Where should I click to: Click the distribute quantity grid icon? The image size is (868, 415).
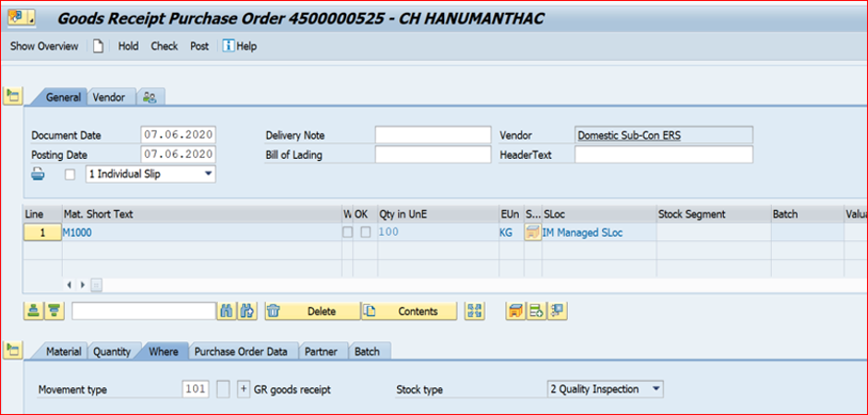coord(475,311)
